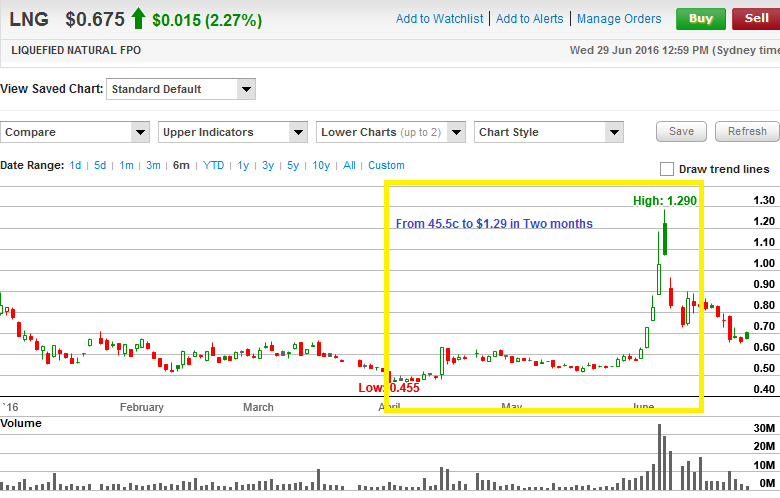This screenshot has height=498, width=780.
Task: Select the 10y date range
Action: [321, 165]
